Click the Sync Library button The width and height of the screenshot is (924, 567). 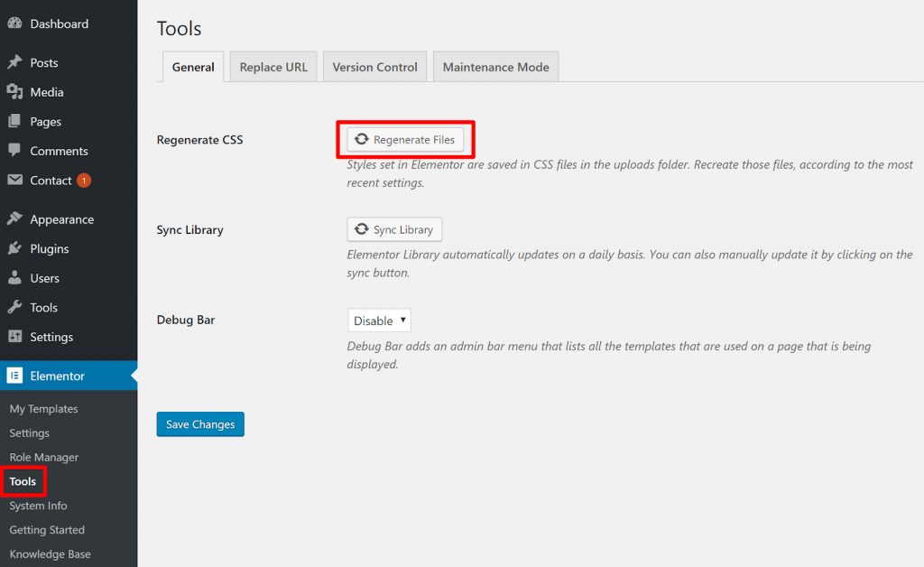click(394, 229)
